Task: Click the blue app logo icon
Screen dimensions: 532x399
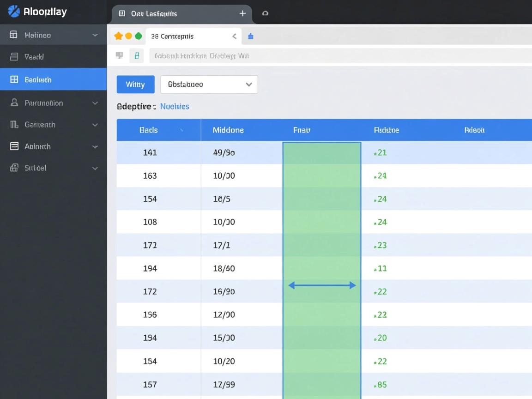Action: point(14,12)
